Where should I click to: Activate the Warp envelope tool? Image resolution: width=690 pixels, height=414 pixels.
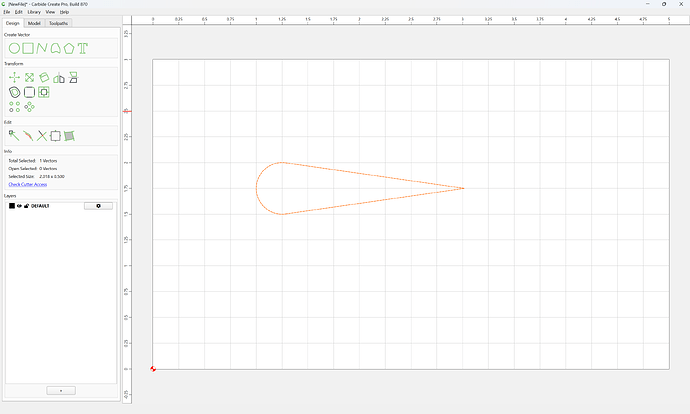point(69,136)
